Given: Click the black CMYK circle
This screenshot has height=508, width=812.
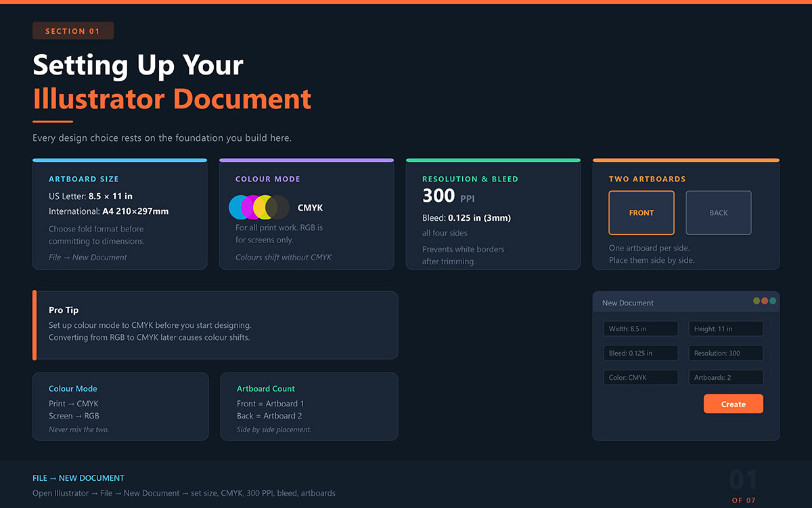Looking at the screenshot, I should click(277, 207).
